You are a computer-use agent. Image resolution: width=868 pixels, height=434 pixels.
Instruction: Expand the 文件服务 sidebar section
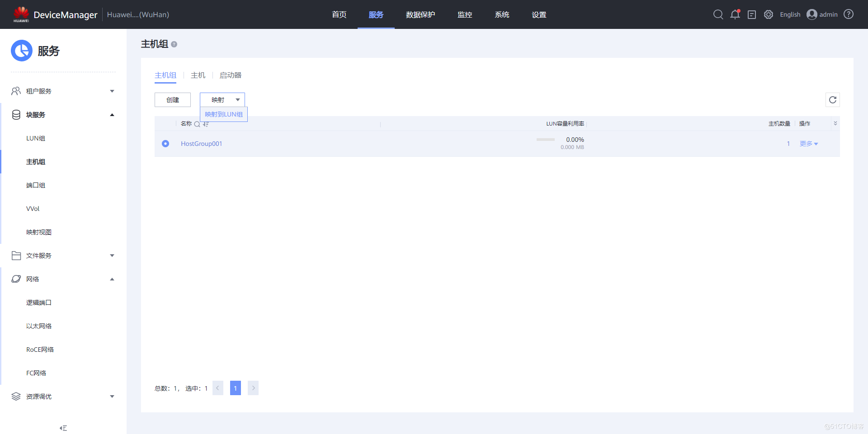(x=62, y=256)
